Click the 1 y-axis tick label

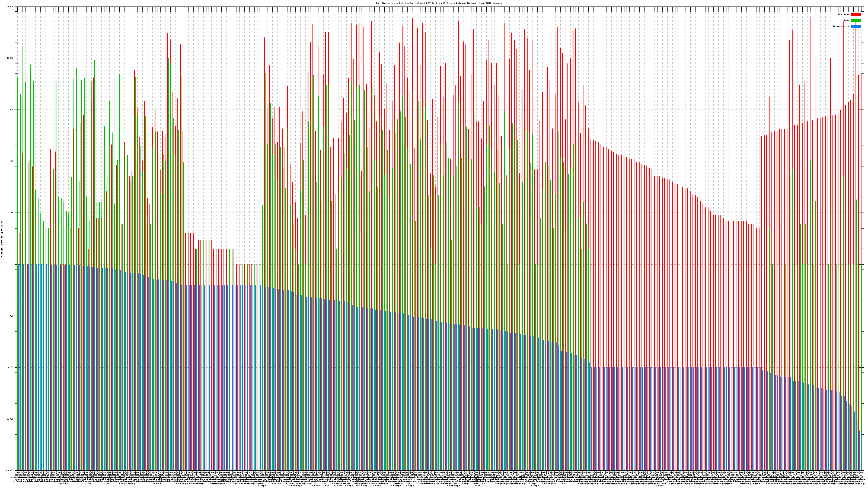click(13, 264)
